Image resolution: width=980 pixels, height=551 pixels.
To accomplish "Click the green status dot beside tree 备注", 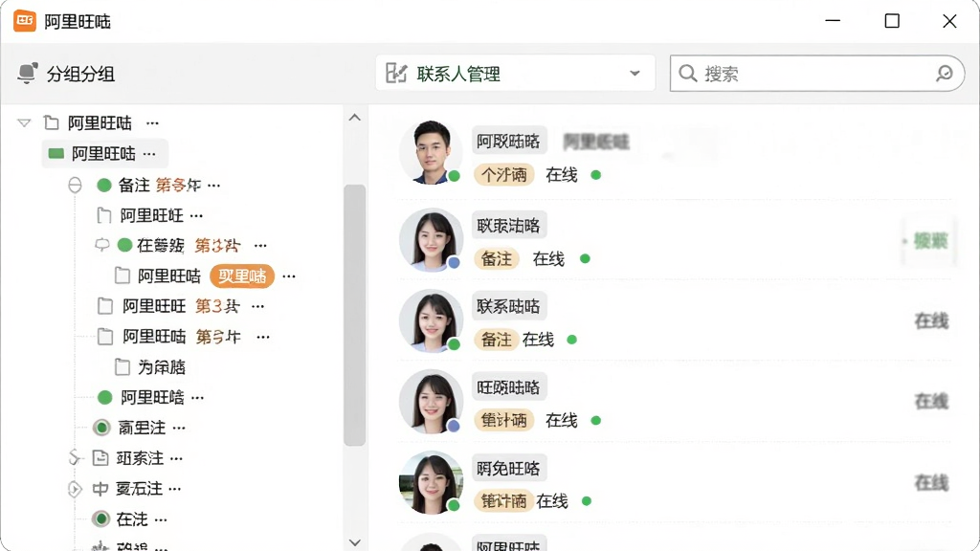I will click(x=104, y=185).
